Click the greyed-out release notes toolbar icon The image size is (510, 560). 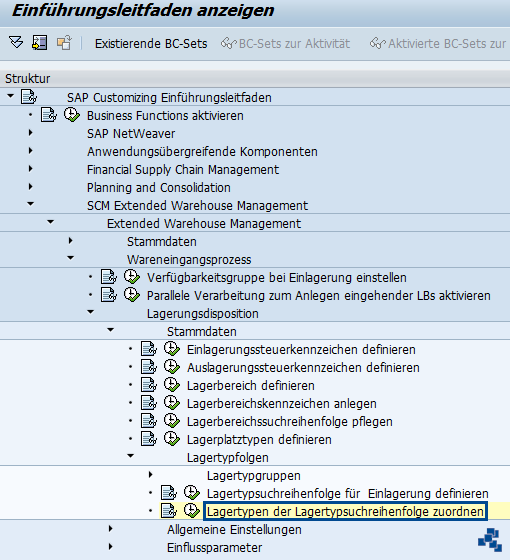(x=64, y=42)
